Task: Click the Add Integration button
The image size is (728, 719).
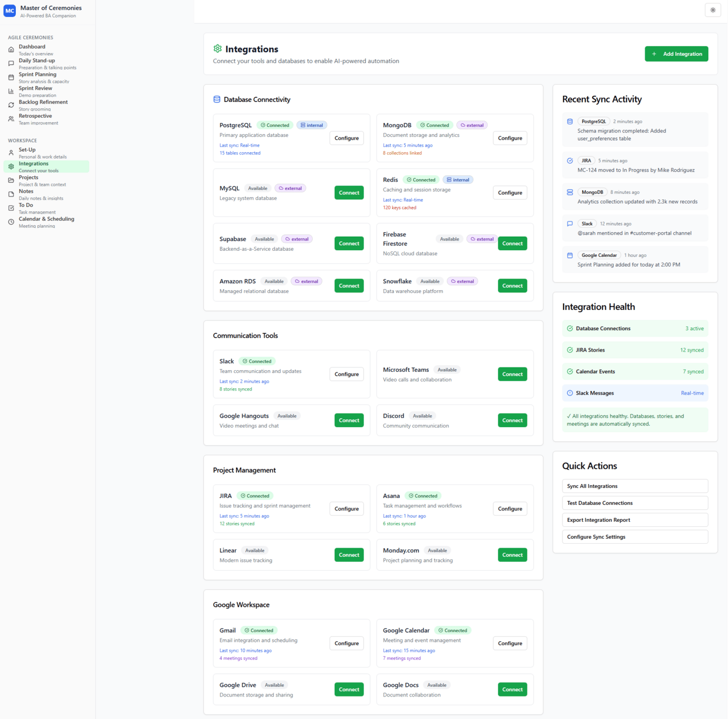Action: click(676, 54)
